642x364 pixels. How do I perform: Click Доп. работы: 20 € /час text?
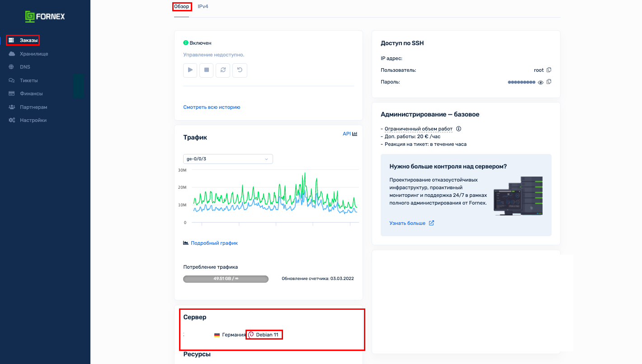[x=412, y=136]
